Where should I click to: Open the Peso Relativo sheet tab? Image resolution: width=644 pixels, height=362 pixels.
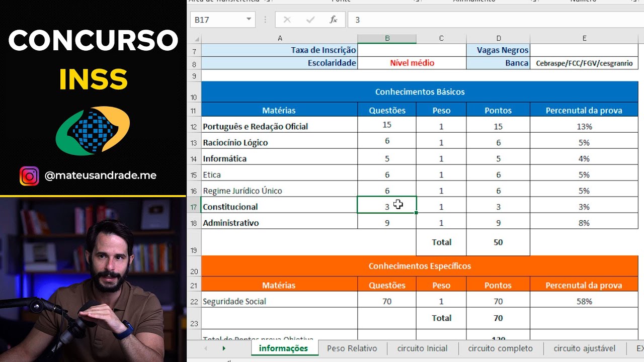pos(352,348)
